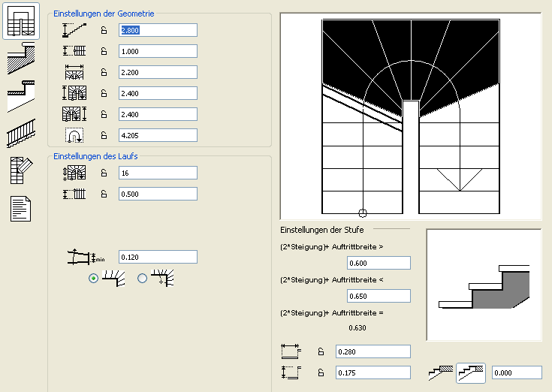Click the step section preview image
The height and width of the screenshot is (392, 552).
[484, 285]
